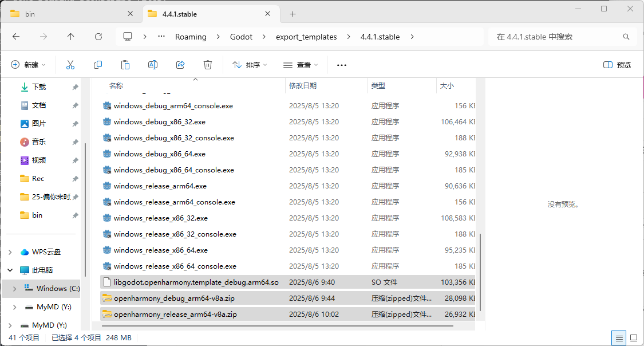The width and height of the screenshot is (644, 346).
Task: Click the Share icon in toolbar
Action: coord(180,65)
